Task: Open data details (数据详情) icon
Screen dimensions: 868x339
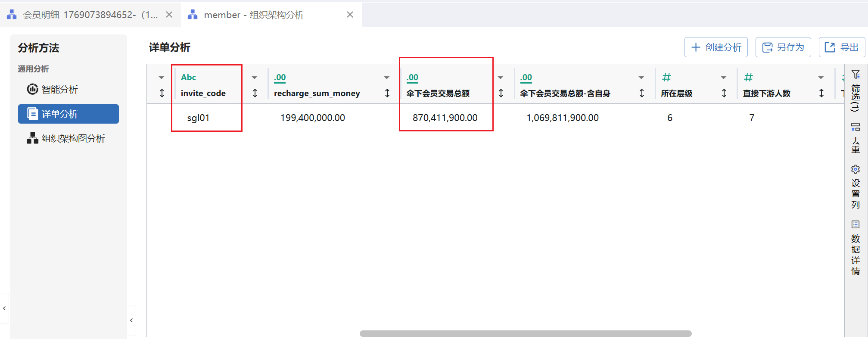Action: pyautogui.click(x=856, y=224)
